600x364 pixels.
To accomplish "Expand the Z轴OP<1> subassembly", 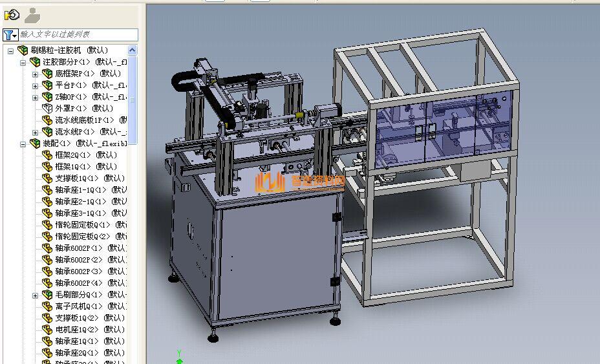I will tap(35, 97).
